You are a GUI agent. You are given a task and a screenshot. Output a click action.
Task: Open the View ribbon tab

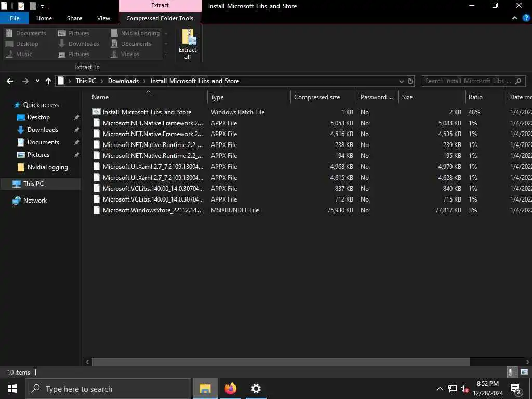[x=103, y=18]
